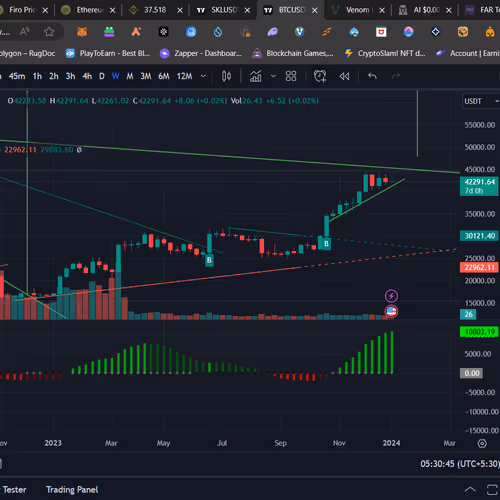
Task: Click the Read Aloud icon in address bar
Action: 24,32
